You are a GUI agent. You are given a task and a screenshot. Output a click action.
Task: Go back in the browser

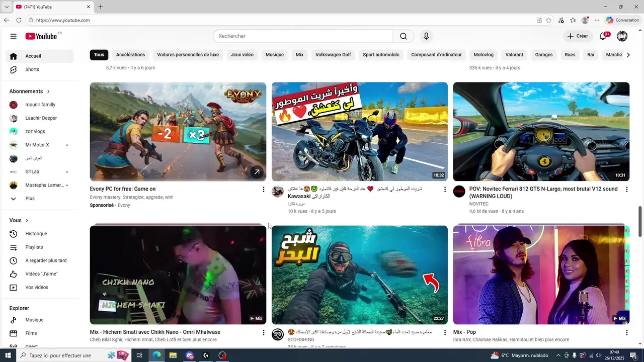tap(7, 20)
